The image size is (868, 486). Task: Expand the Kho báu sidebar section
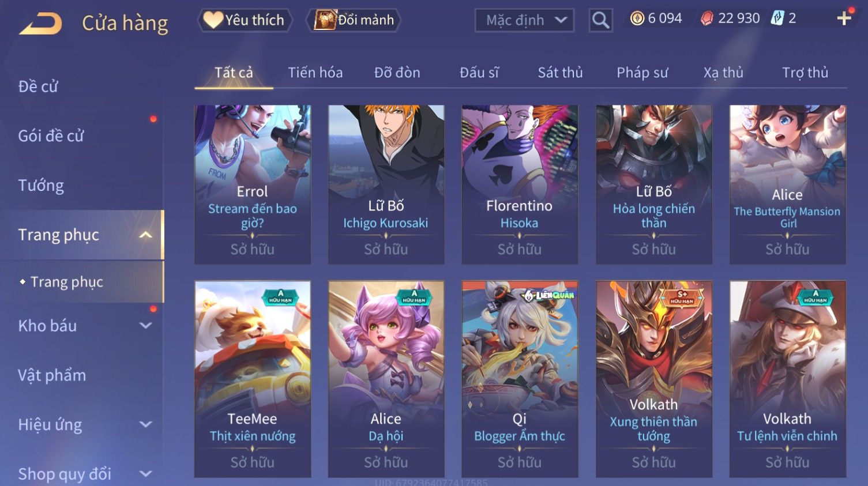pos(146,326)
